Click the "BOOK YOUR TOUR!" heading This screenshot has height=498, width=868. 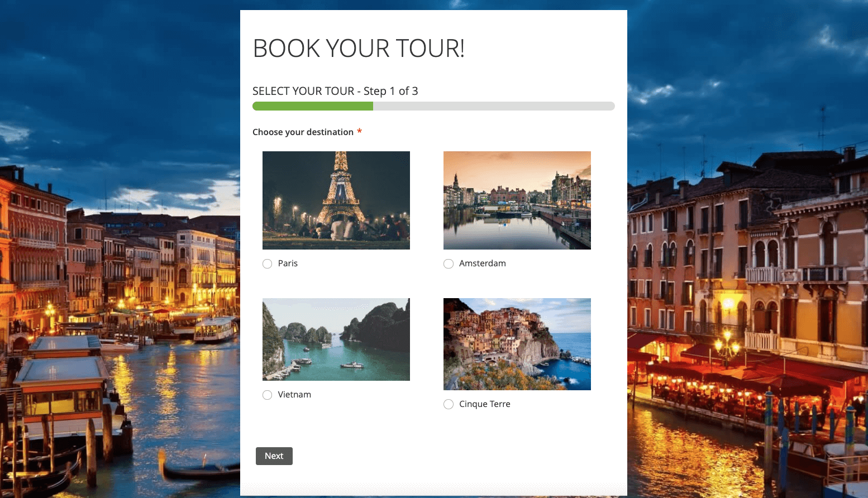[359, 49]
